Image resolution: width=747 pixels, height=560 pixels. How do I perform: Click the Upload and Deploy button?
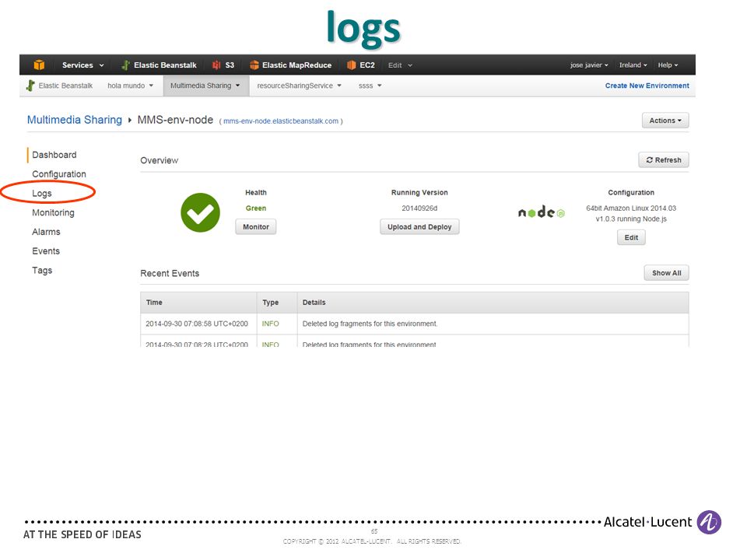click(x=419, y=226)
